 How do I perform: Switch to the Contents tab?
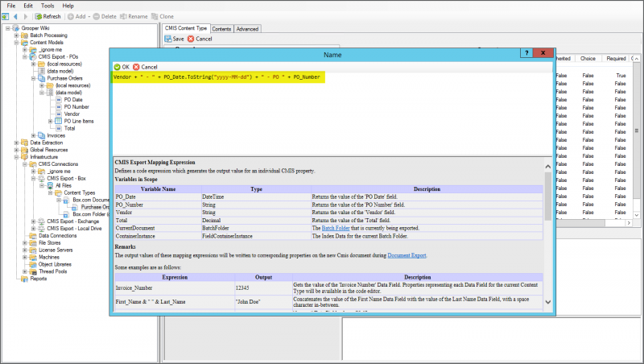[x=221, y=28]
